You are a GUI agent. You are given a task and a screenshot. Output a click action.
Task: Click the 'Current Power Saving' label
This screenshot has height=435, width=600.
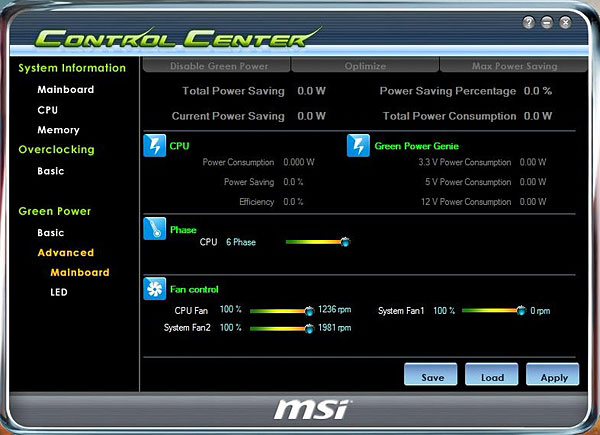(228, 116)
